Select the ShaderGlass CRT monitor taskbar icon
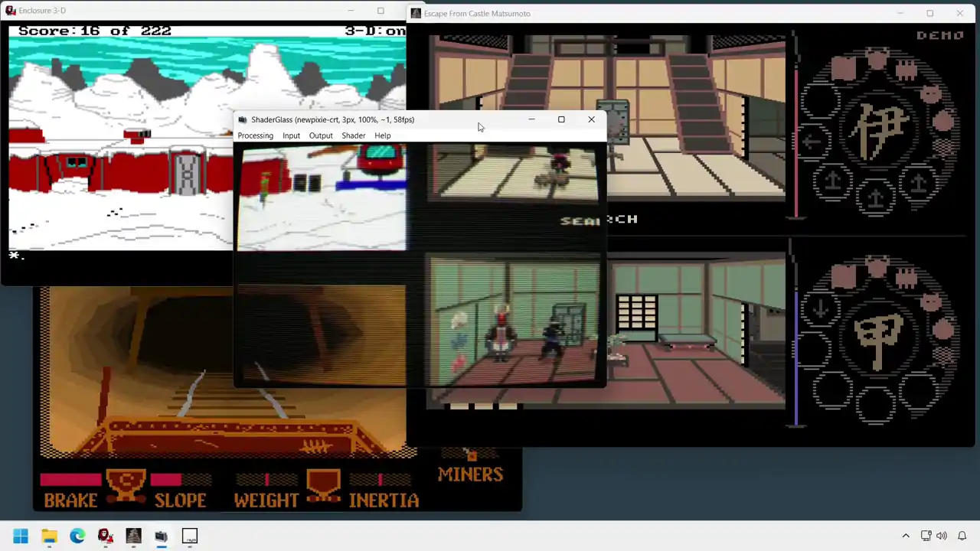This screenshot has width=980, height=551. pos(162,536)
